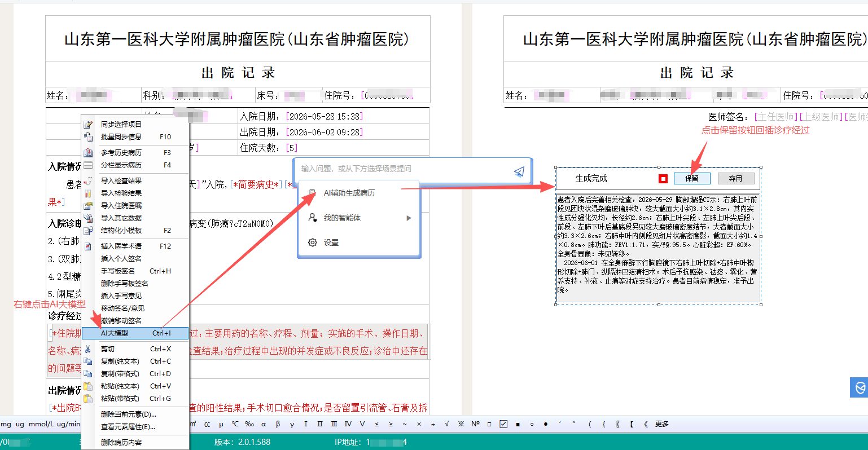Click 导入检验结果 test-tube icon entry
This screenshot has height=450, width=868.
88,193
